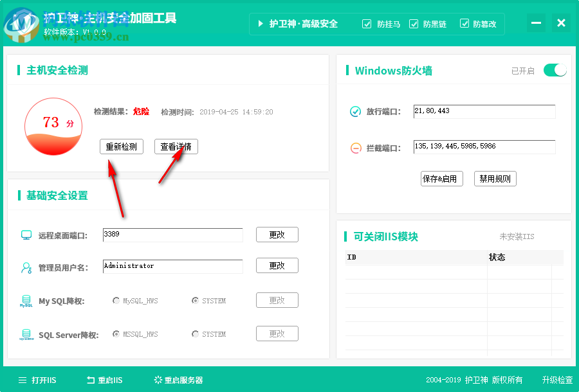The width and height of the screenshot is (579, 392).
Task: Click the green check icon beside 放行端口
Action: pos(356,111)
